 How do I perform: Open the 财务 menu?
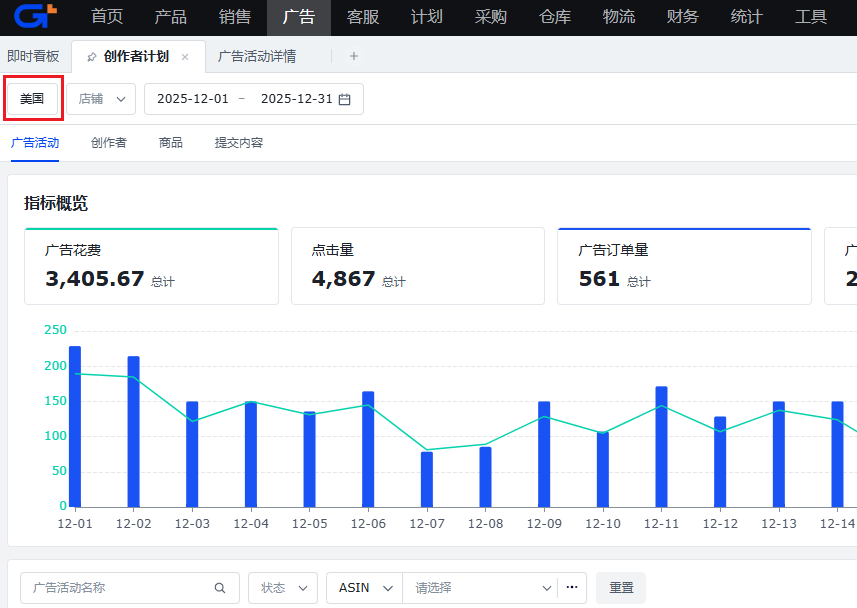coord(683,17)
